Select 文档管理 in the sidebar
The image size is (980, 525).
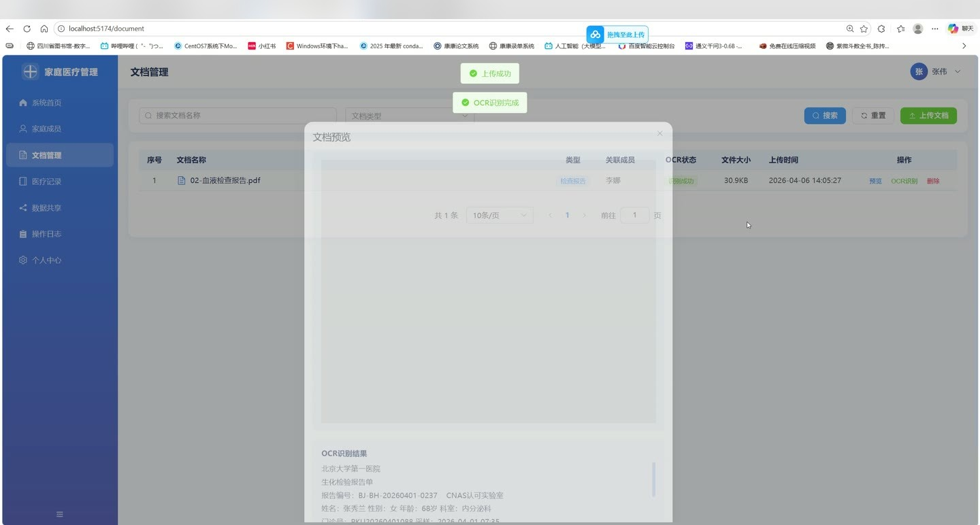60,155
